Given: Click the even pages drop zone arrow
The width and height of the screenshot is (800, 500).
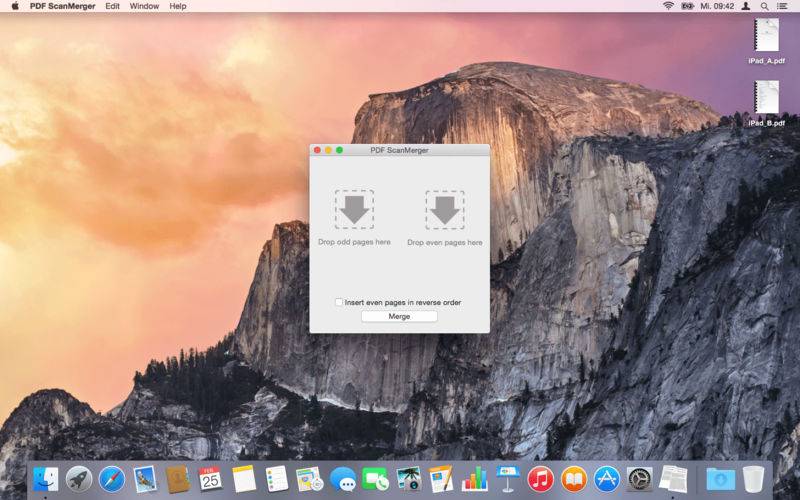Looking at the screenshot, I should 444,210.
